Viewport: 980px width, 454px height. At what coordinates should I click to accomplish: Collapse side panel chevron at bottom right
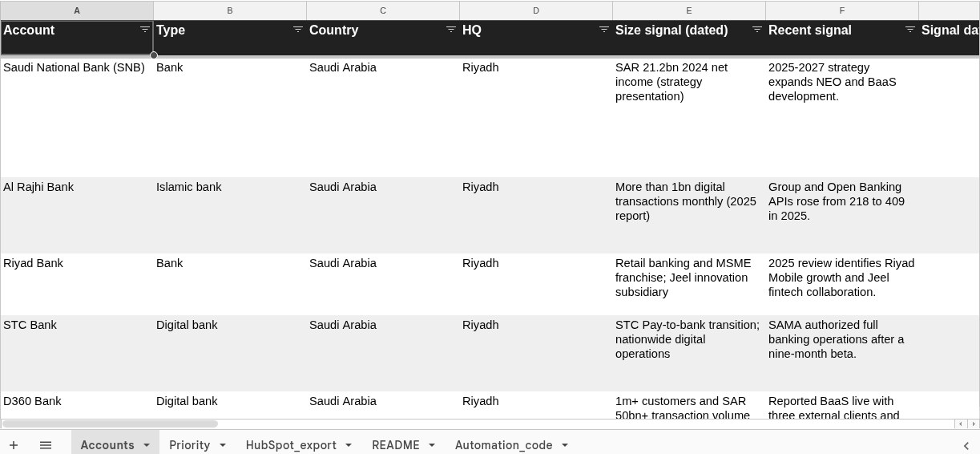[966, 446]
